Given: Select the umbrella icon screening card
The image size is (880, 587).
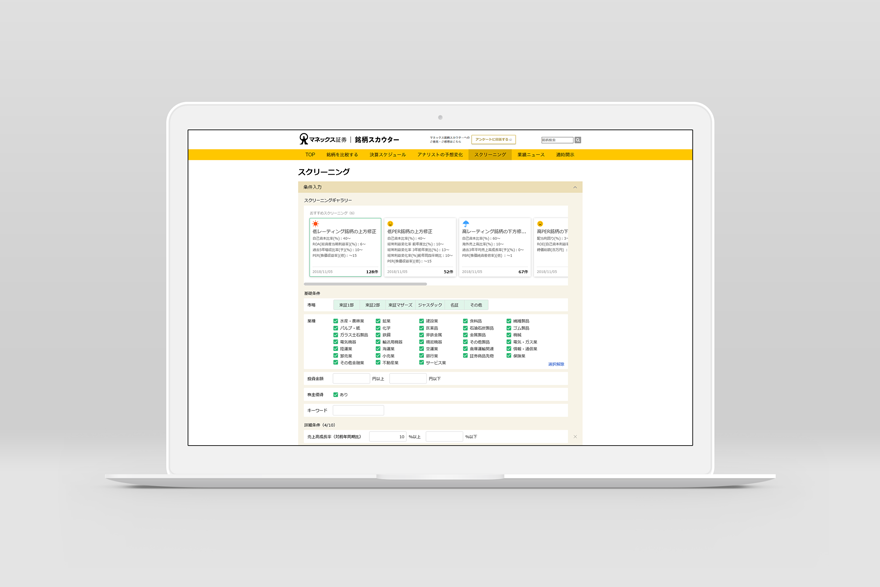Looking at the screenshot, I should 495,247.
